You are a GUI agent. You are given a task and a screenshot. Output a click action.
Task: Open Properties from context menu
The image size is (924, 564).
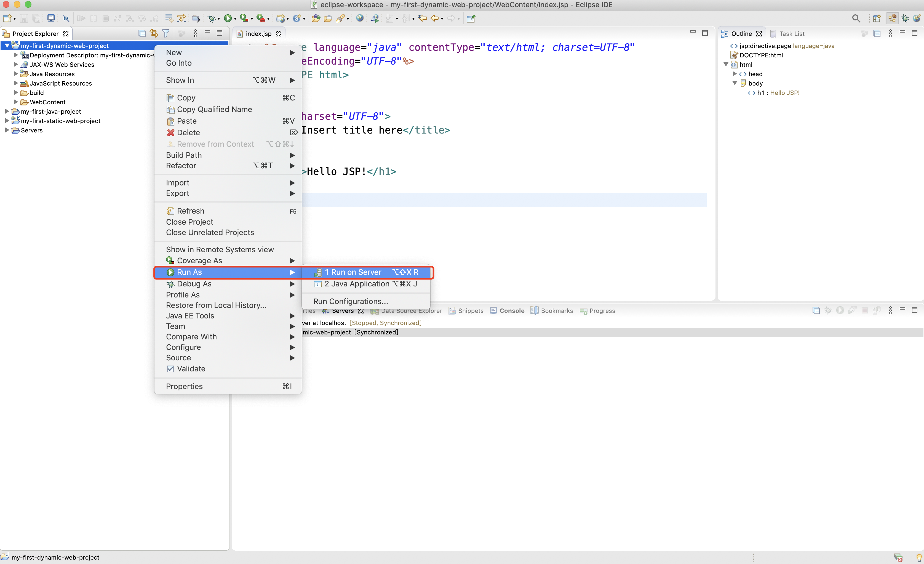coord(228,386)
